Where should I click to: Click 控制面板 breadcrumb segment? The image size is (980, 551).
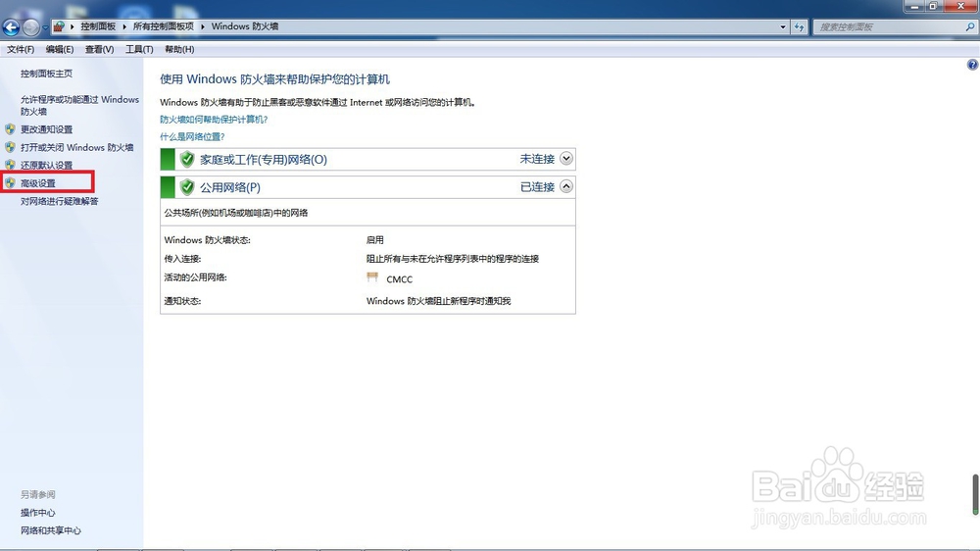(x=98, y=26)
